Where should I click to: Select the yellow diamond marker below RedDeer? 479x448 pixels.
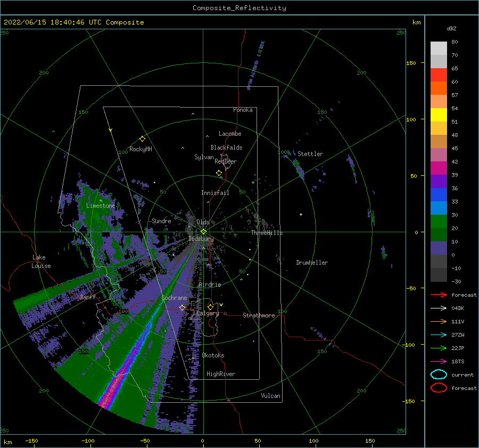[x=219, y=173]
